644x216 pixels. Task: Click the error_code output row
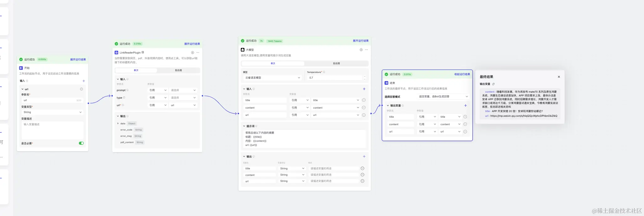(x=131, y=130)
